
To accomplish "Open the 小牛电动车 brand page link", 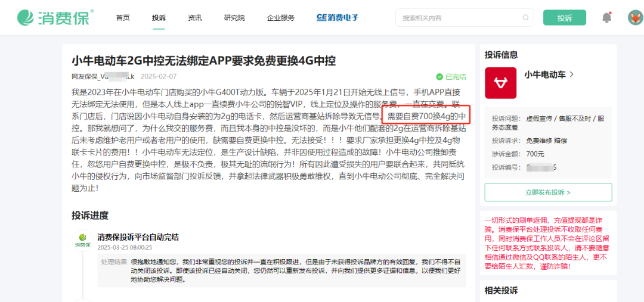I will (x=545, y=74).
